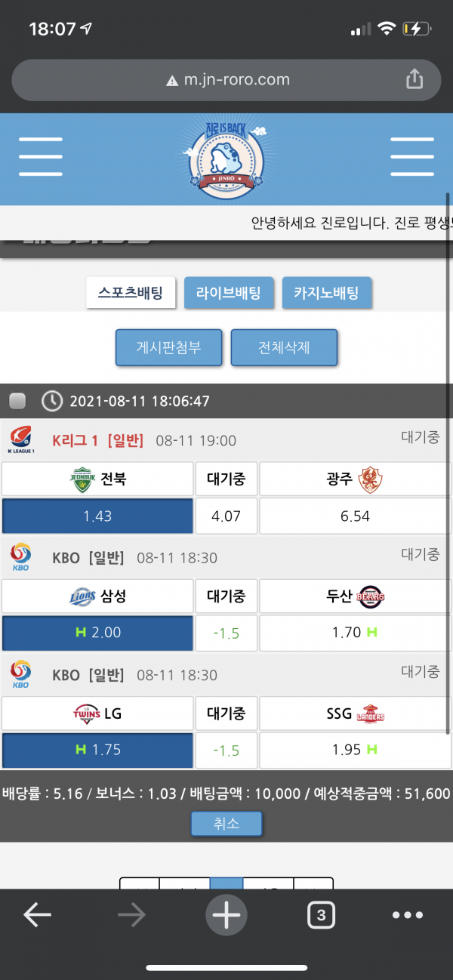This screenshot has width=453, height=980.
Task: Tap the share icon in address bar
Action: coord(414,79)
